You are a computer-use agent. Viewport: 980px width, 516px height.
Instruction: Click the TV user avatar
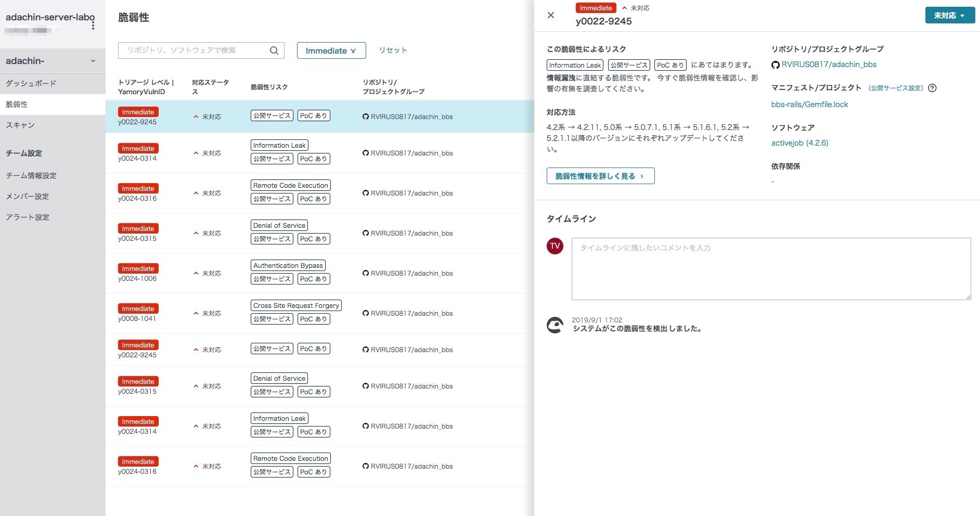tap(555, 246)
